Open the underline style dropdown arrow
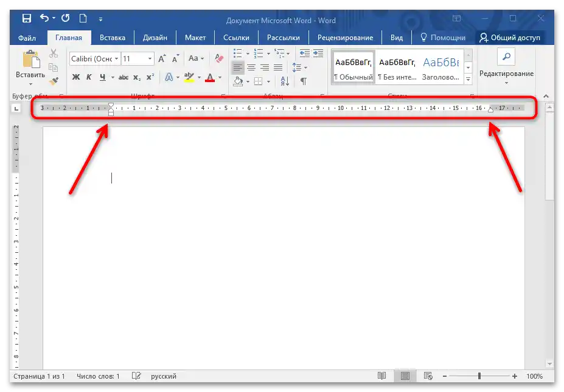 pos(113,77)
